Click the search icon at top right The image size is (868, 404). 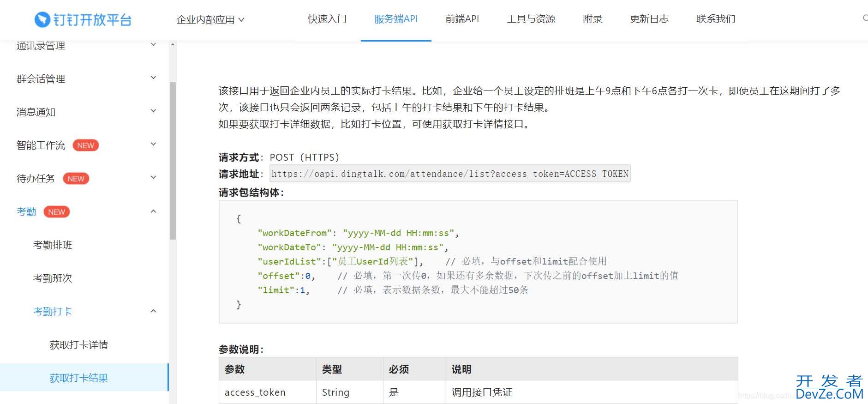click(x=864, y=18)
